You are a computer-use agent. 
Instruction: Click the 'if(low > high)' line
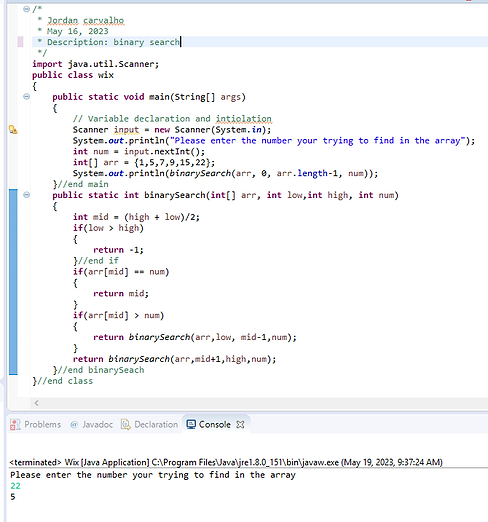[x=108, y=228]
